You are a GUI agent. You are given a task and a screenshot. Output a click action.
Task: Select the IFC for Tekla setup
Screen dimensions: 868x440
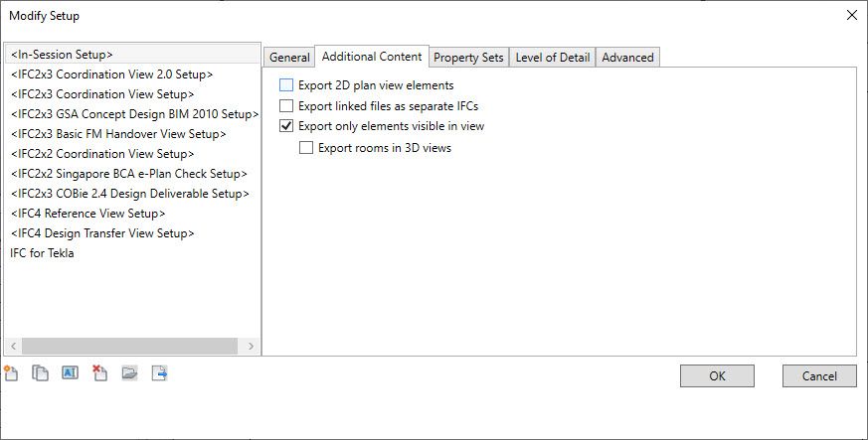click(x=42, y=253)
